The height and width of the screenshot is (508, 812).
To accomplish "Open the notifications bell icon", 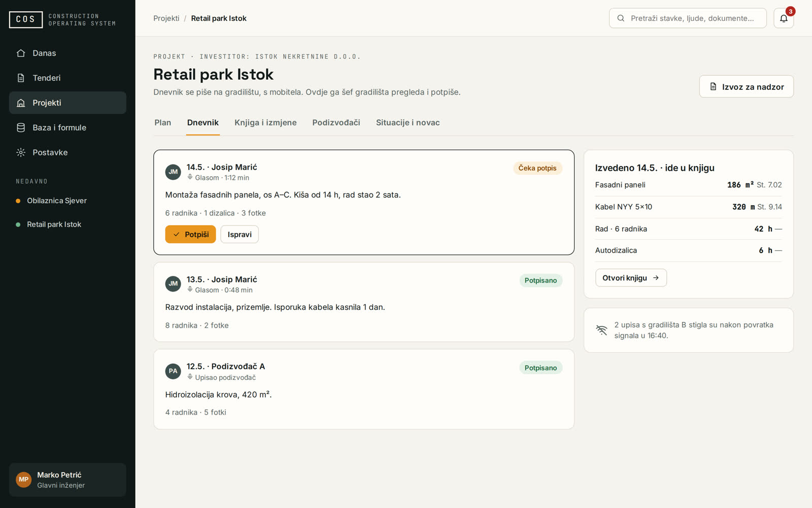I will 784,18.
